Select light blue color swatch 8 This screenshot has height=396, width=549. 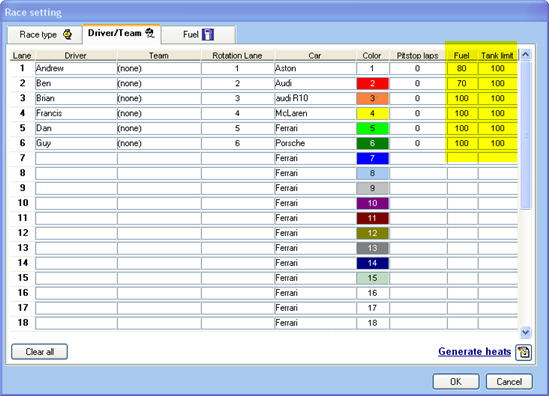point(373,173)
